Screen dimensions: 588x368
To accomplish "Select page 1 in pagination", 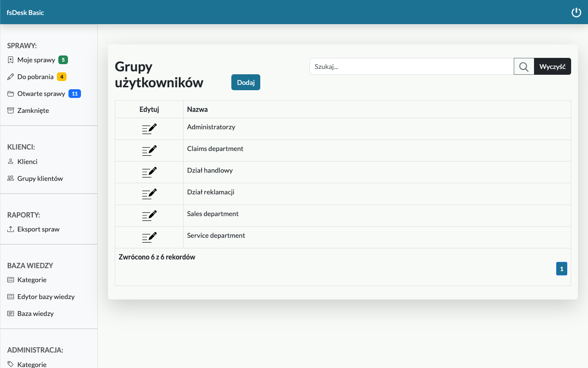I will [x=561, y=269].
